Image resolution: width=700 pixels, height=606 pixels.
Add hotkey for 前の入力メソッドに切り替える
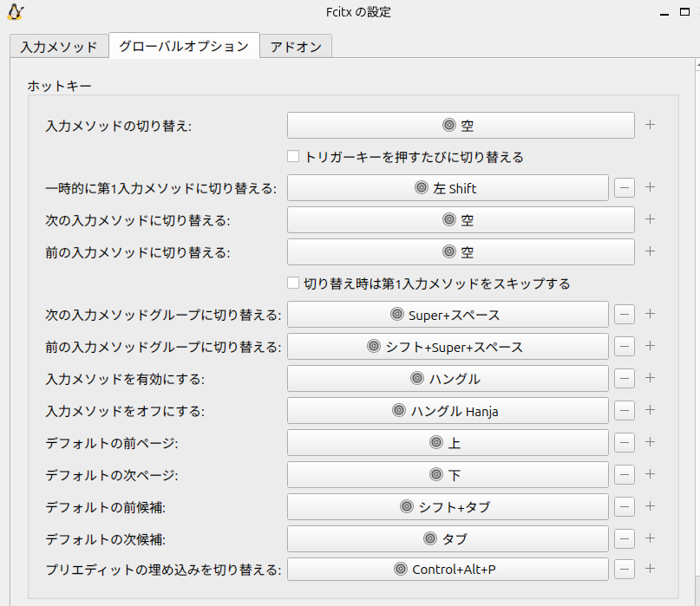point(650,251)
